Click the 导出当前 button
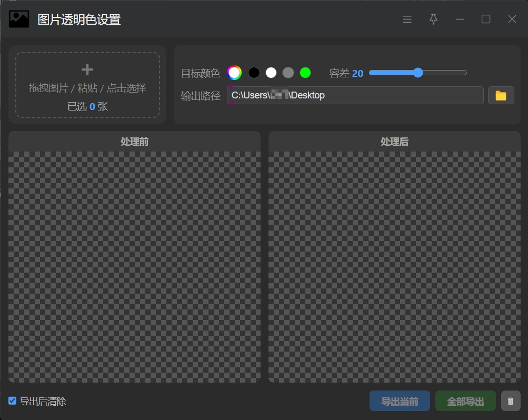528x420 pixels. click(x=400, y=401)
